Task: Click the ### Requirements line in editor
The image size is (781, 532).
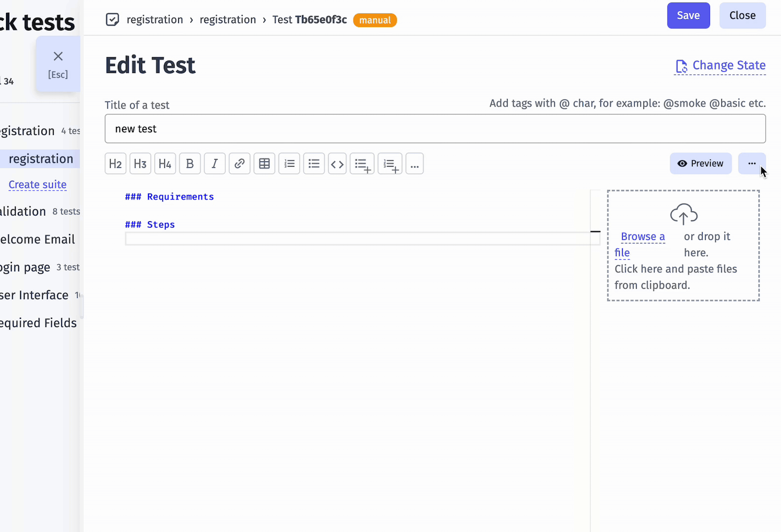Action: pyautogui.click(x=170, y=197)
